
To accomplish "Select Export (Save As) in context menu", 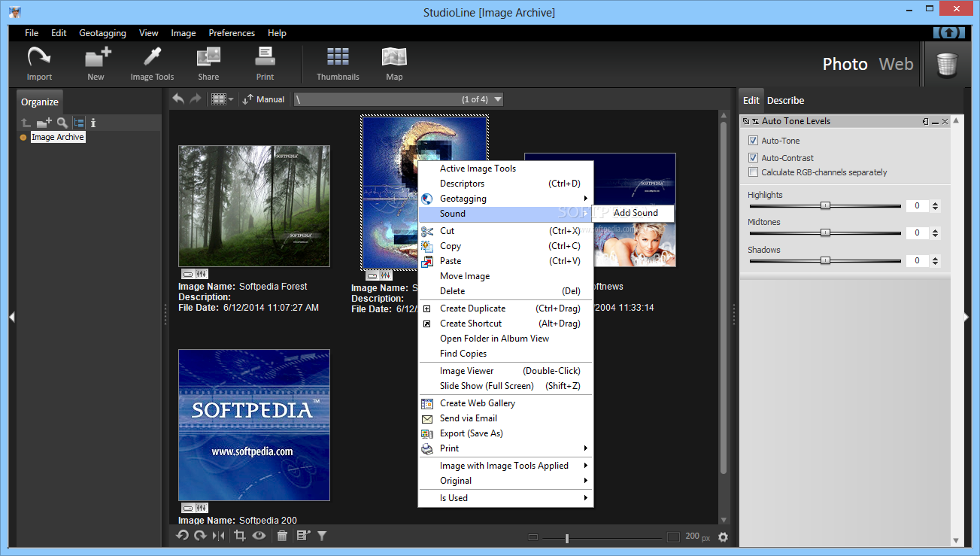I will [505, 433].
